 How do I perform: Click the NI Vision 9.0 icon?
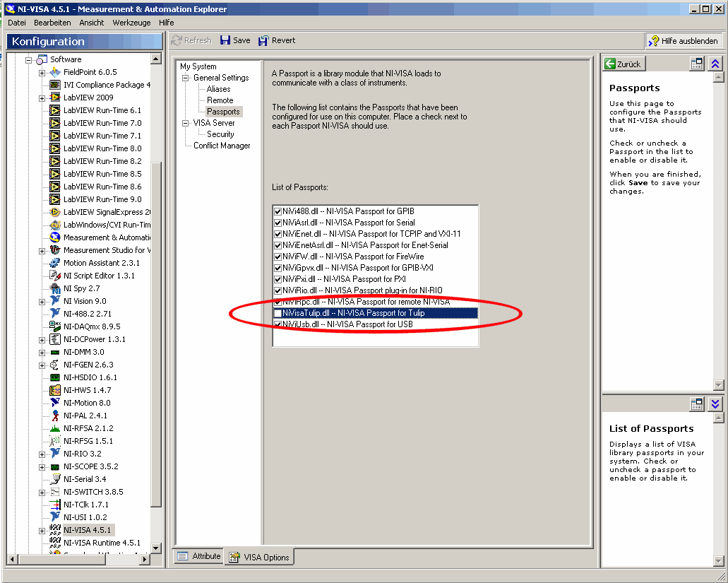pos(55,301)
